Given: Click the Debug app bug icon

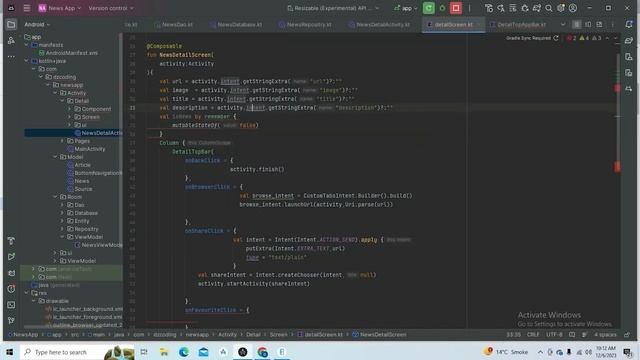Looking at the screenshot, I should (442, 8).
